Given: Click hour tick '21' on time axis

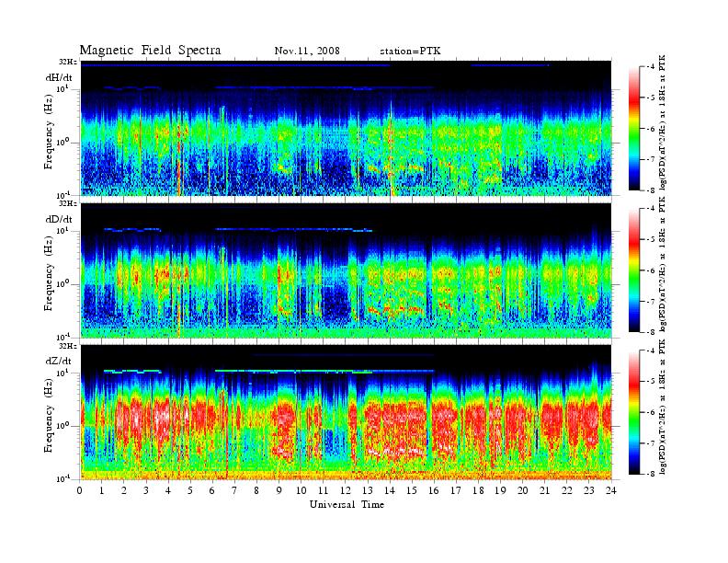Looking at the screenshot, I should [544, 490].
